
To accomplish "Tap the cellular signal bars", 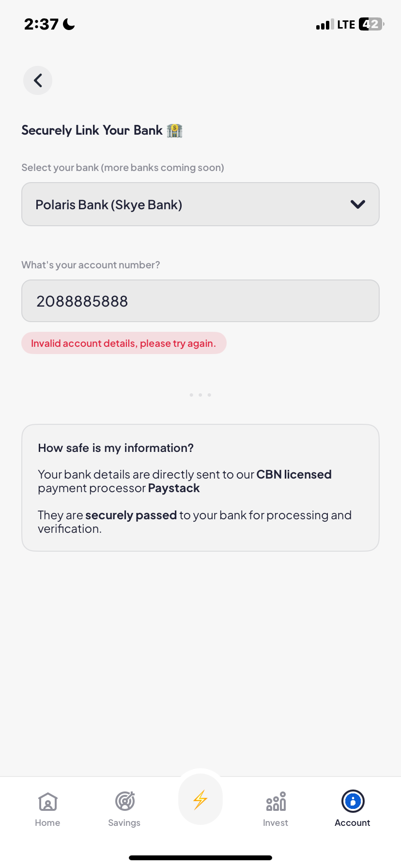I will point(324,25).
